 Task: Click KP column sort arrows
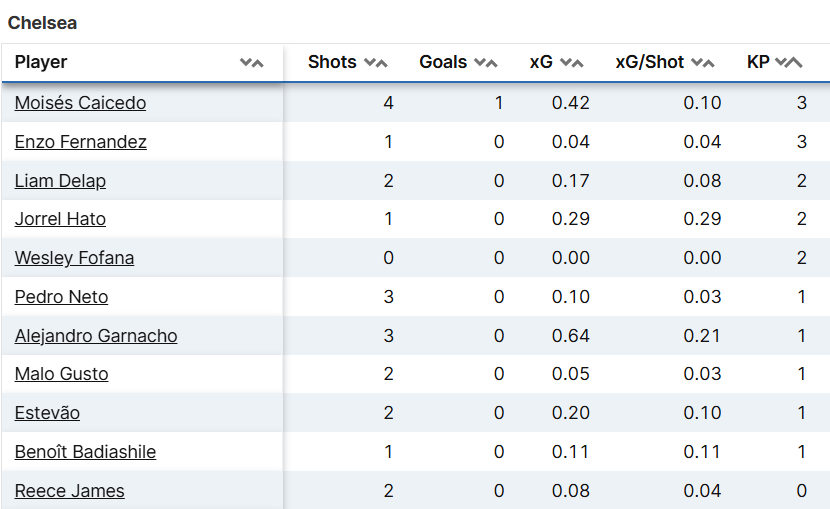click(x=789, y=62)
